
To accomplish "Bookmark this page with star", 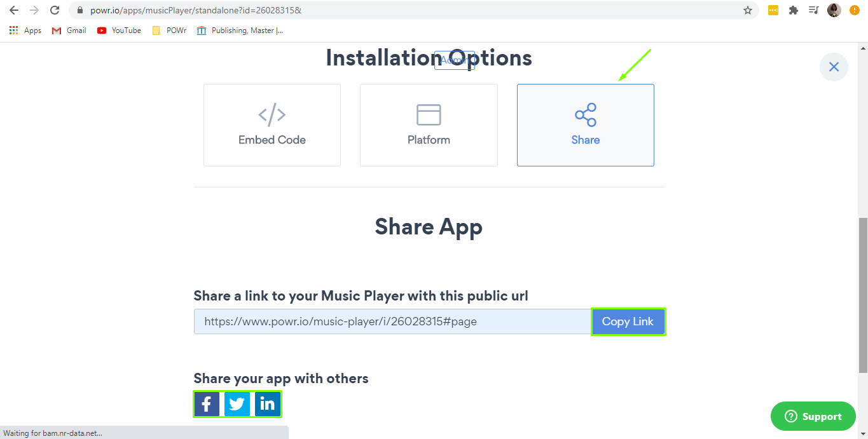I will [x=748, y=10].
